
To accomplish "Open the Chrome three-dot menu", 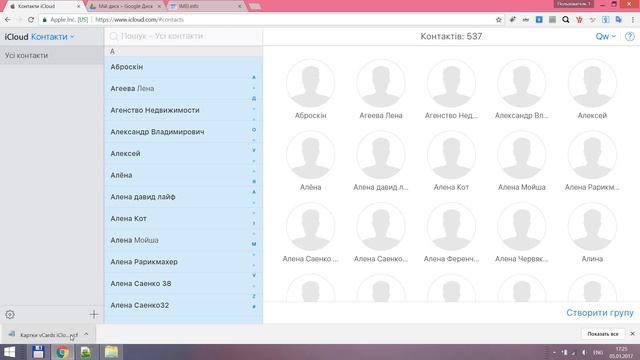I will pyautogui.click(x=633, y=20).
